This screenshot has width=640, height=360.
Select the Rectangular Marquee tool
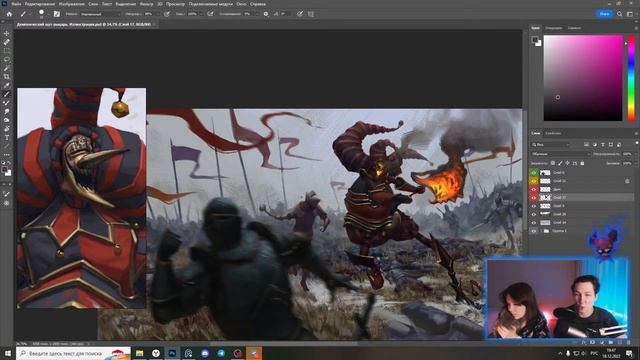[7, 51]
